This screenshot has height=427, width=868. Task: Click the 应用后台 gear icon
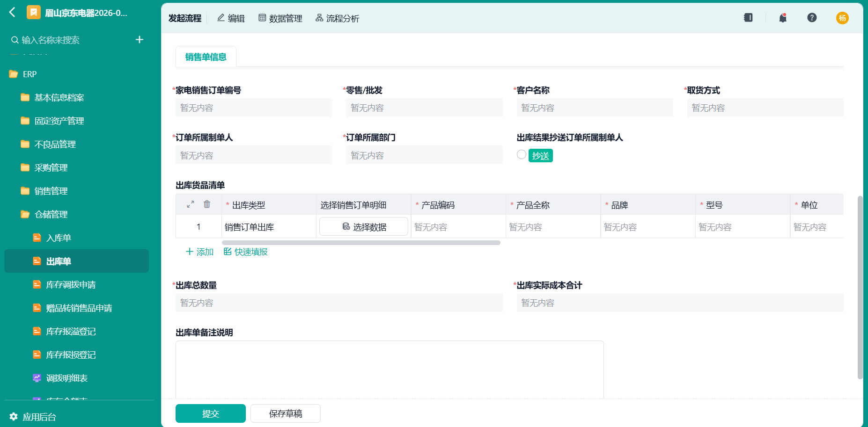pos(14,416)
